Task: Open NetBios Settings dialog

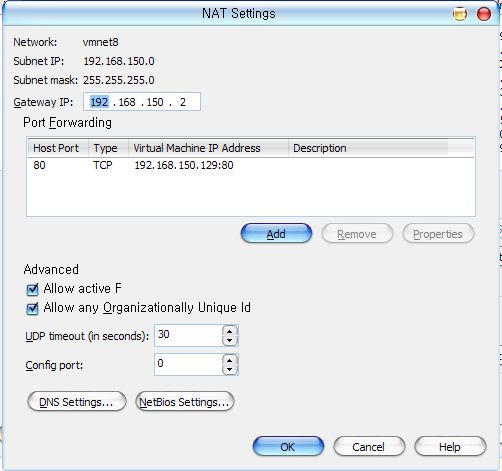Action: (185, 402)
